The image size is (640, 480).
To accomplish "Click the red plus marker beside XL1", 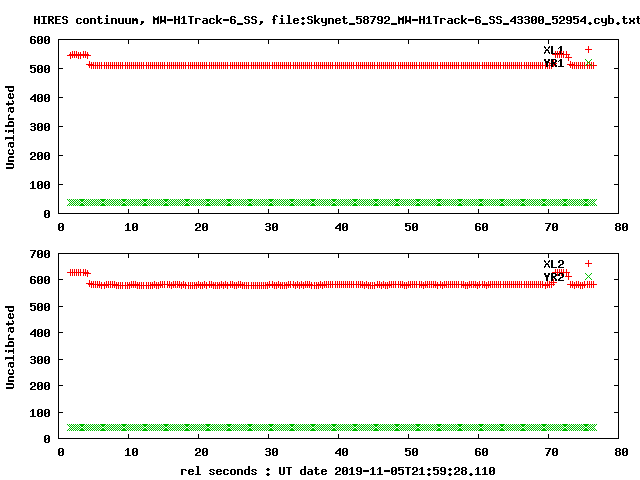I will click(x=588, y=50).
